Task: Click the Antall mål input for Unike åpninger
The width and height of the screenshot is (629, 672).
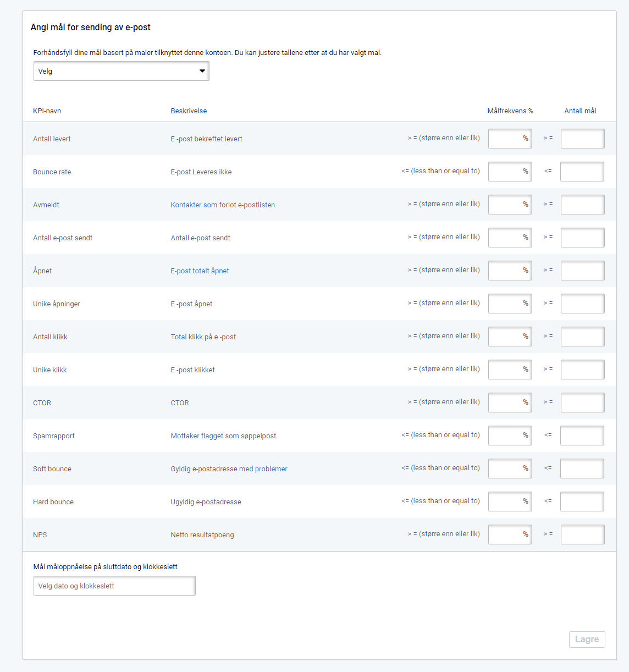Action: pos(582,303)
